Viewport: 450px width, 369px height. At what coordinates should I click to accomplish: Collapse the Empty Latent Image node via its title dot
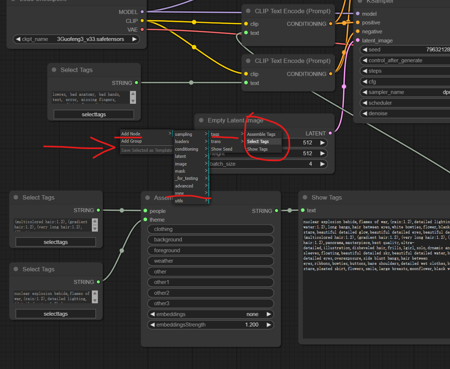click(201, 120)
